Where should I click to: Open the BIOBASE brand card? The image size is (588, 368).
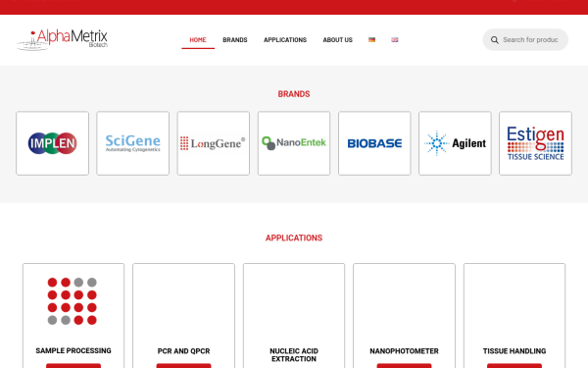tap(374, 143)
